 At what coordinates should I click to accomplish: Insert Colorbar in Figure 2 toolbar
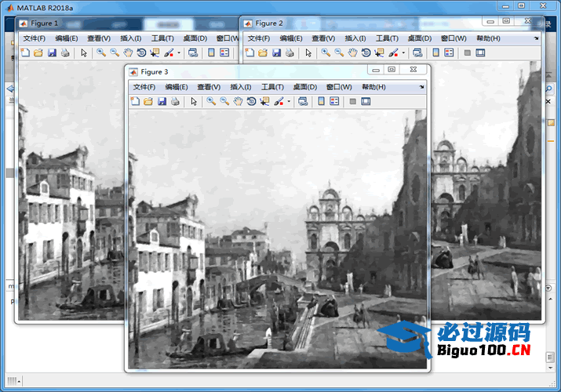click(x=435, y=53)
